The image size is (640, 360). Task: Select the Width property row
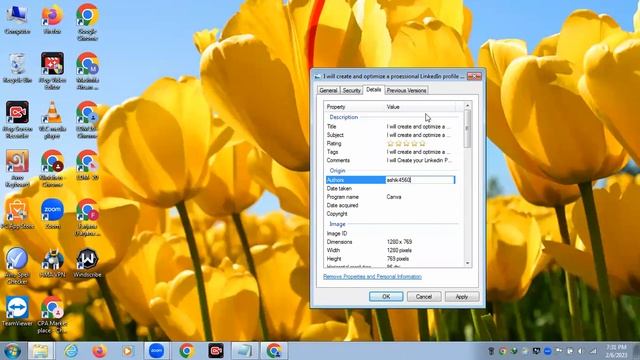pos(392,250)
